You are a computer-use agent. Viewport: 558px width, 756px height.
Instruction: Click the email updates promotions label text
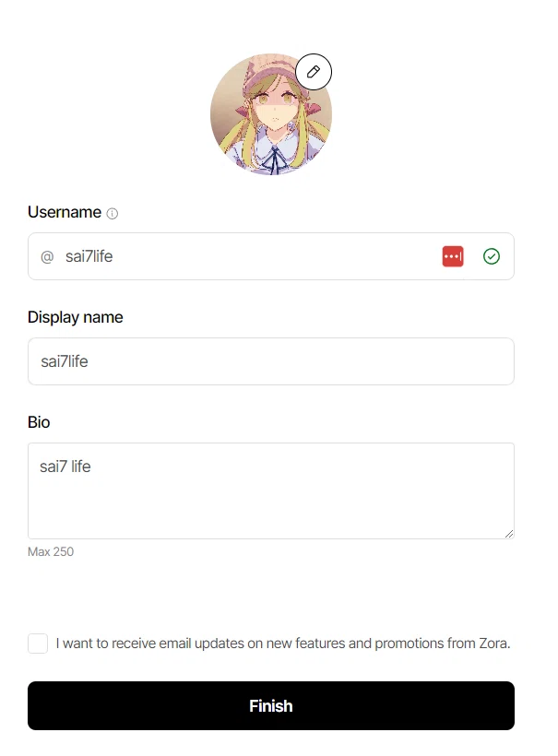click(282, 644)
